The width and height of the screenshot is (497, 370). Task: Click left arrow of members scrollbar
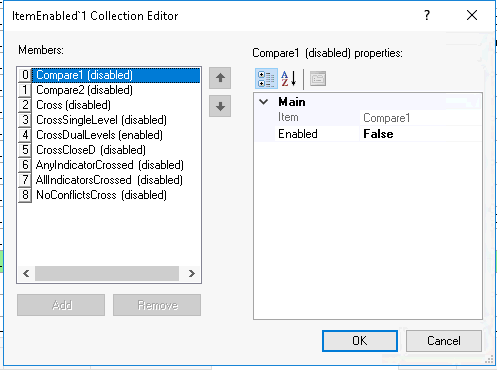tap(26, 273)
